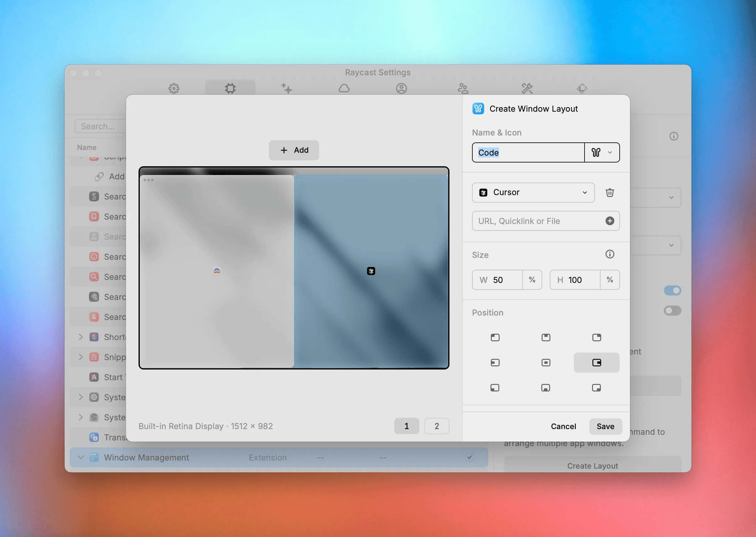The image size is (756, 537).
Task: Enable the gray toggle switch
Action: pyautogui.click(x=672, y=311)
